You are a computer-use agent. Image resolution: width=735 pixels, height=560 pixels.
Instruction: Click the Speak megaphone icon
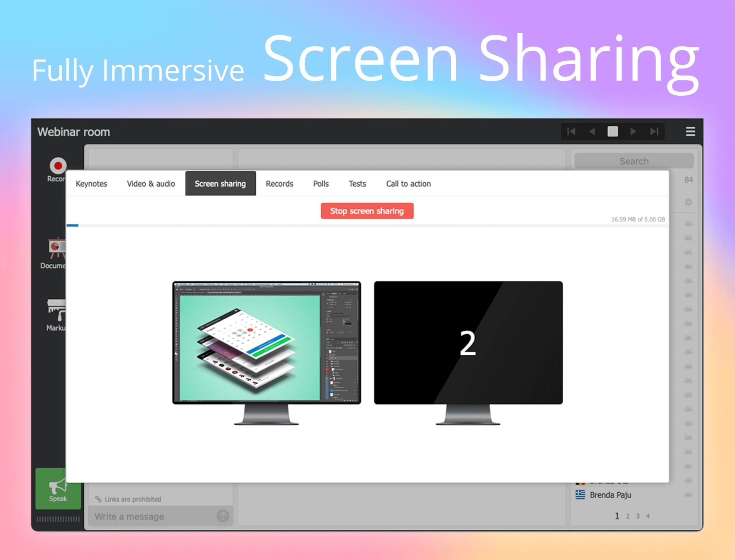(57, 487)
